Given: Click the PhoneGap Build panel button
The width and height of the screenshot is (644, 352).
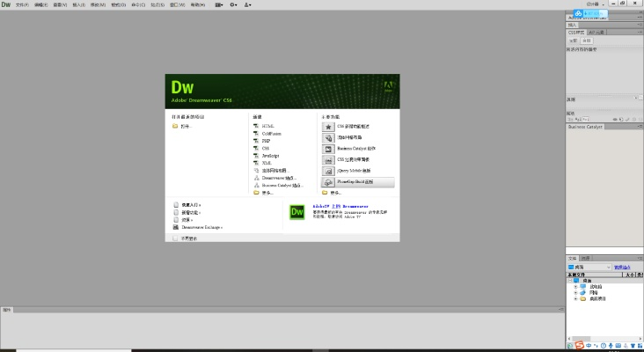Looking at the screenshot, I should click(x=357, y=182).
